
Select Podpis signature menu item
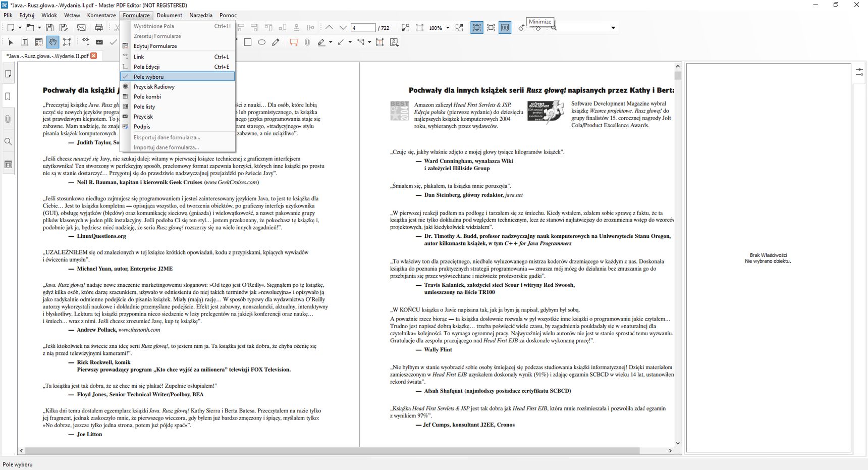[178, 127]
